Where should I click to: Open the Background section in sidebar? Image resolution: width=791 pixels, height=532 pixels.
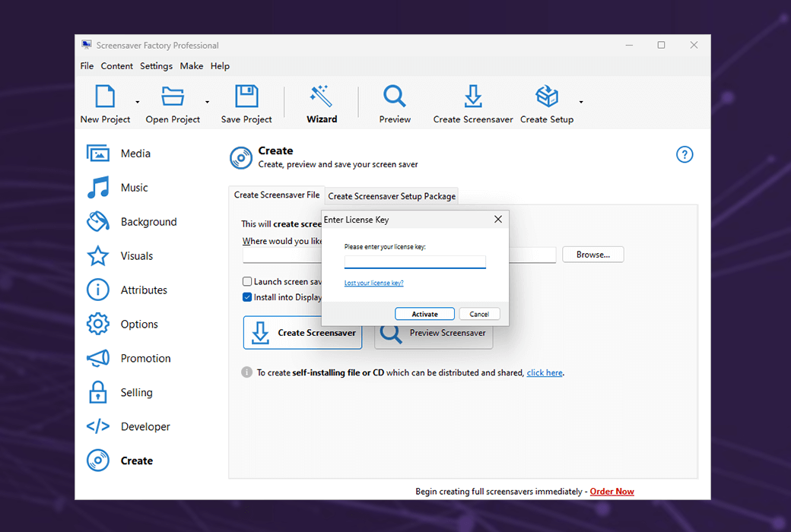(x=132, y=222)
